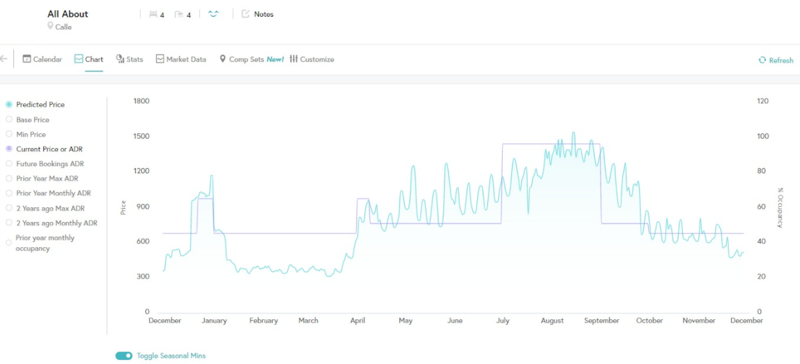Open the Stats tab
The height and width of the screenshot is (364, 800).
(130, 59)
